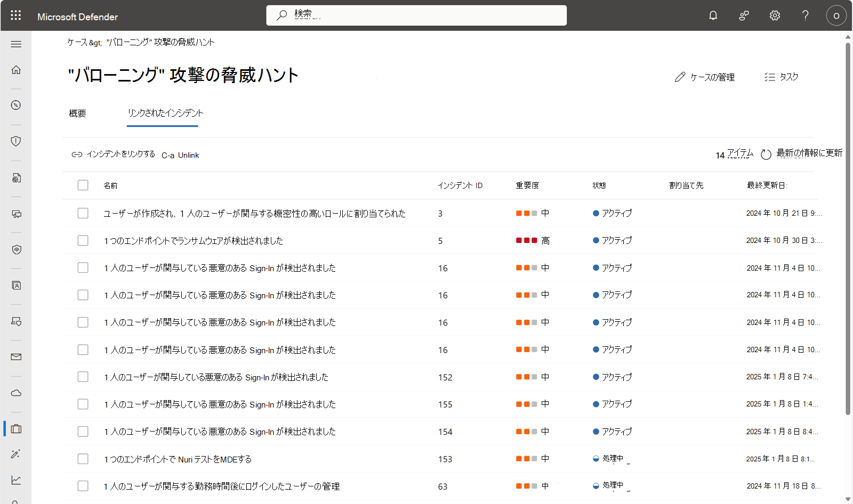The width and height of the screenshot is (853, 504).
Task: Open the Microsoft Defender Home page
Action: click(x=16, y=69)
